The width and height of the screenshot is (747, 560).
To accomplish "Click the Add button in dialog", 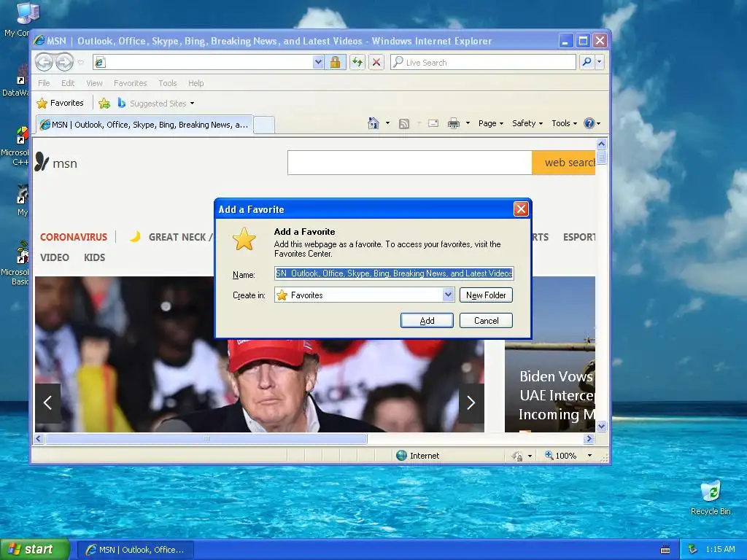I will coord(427,321).
